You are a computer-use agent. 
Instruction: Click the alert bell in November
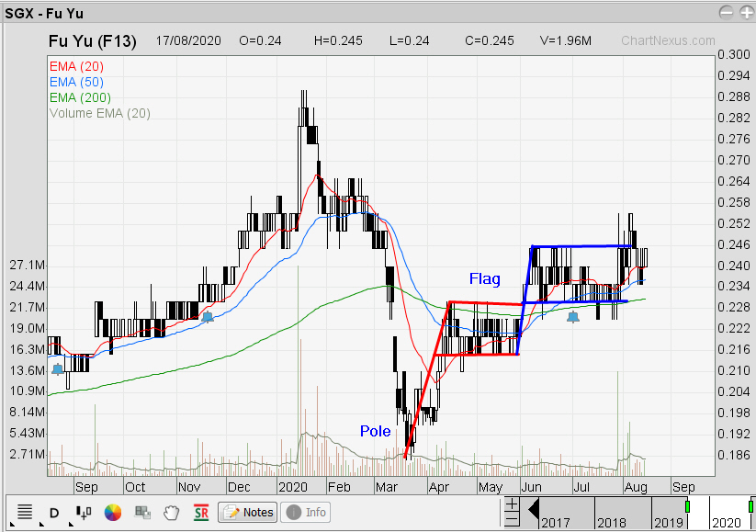click(x=208, y=317)
